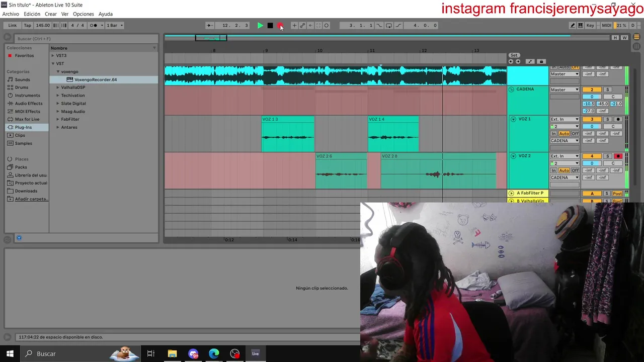This screenshot has width=644, height=362.
Task: Toggle the Punch-Out switch
Action: (398, 26)
